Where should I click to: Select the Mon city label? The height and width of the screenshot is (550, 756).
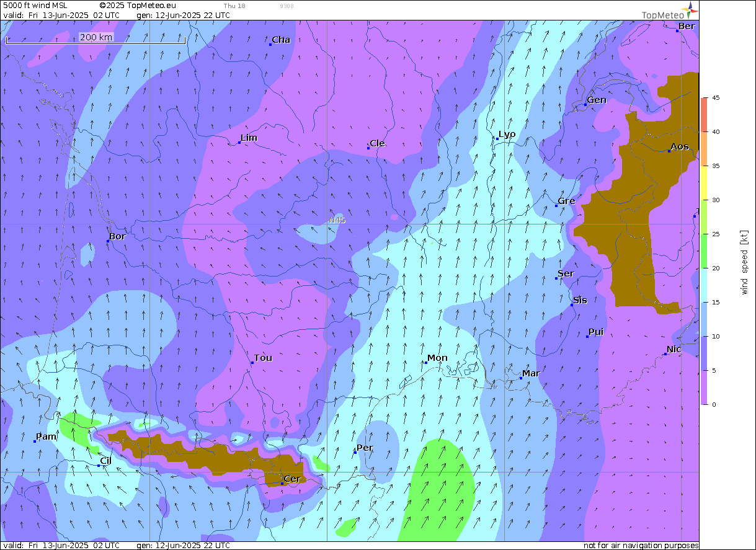coord(437,358)
